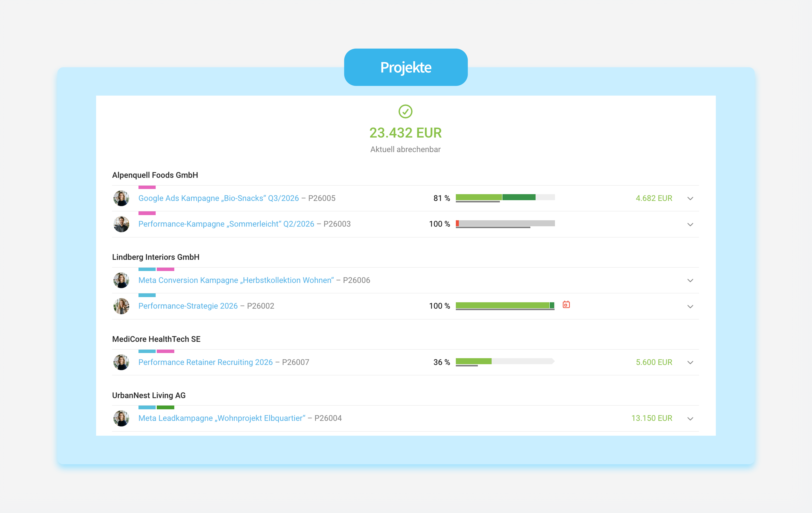Click the avatar next to Google Ads Kampagne
This screenshot has width=812, height=513.
coord(121,198)
